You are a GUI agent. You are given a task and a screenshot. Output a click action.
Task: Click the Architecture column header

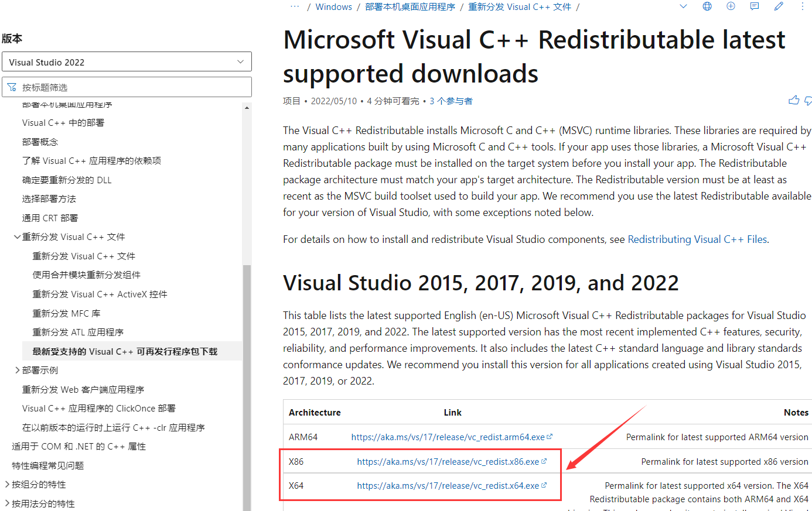coord(315,413)
